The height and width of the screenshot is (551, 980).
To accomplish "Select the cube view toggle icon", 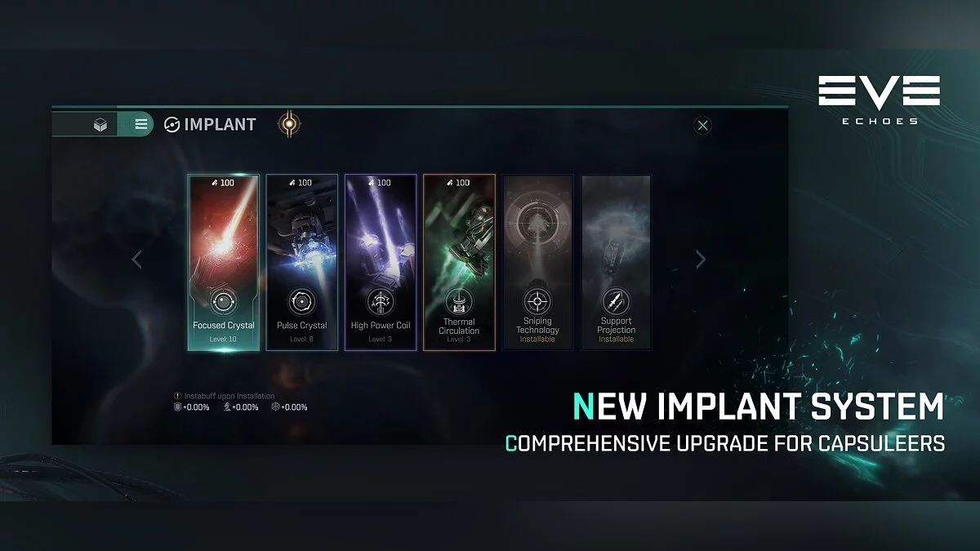I will [100, 125].
